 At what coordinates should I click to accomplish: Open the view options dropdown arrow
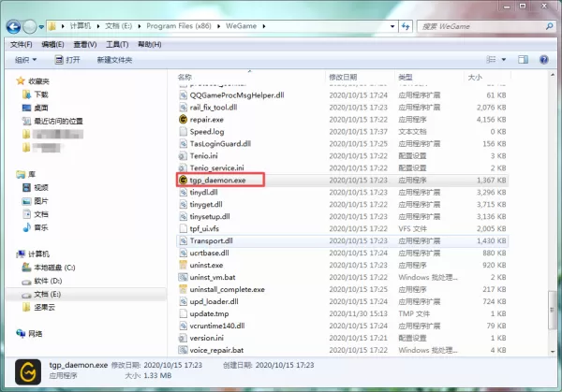pyautogui.click(x=504, y=60)
